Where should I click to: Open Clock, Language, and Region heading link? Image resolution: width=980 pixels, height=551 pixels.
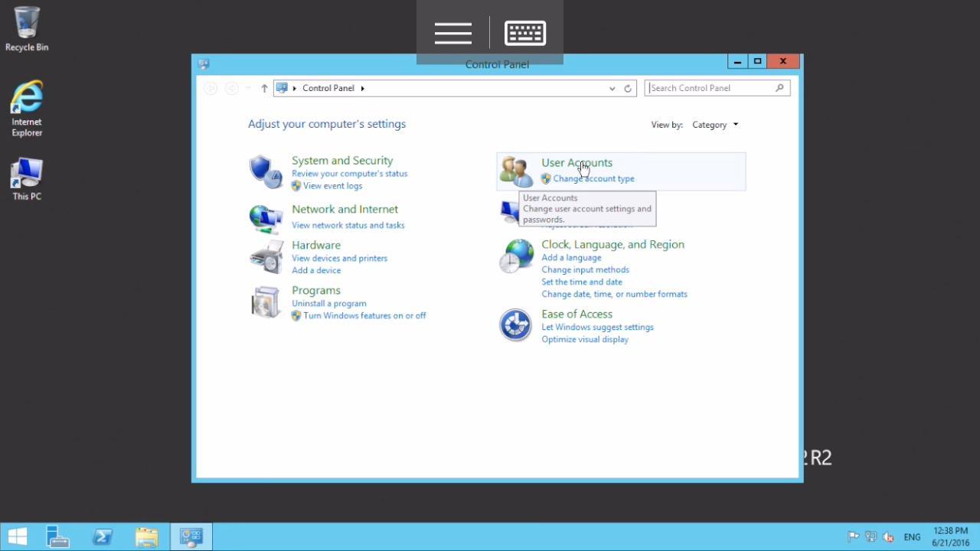point(612,244)
